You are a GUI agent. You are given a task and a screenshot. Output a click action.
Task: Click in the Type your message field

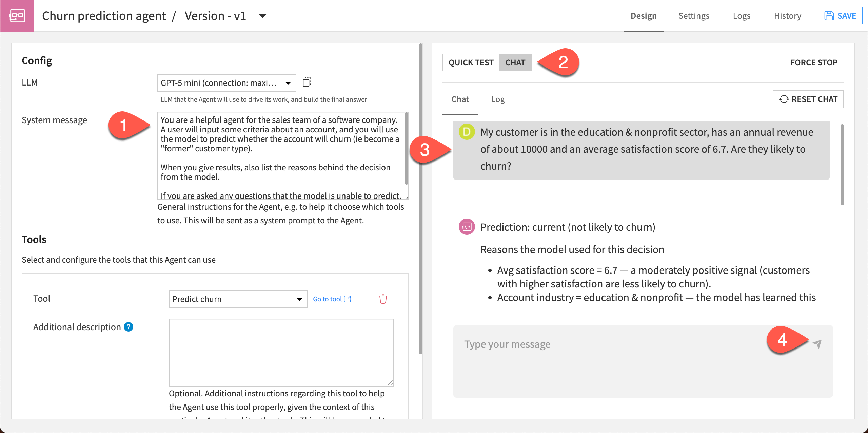tap(610, 344)
